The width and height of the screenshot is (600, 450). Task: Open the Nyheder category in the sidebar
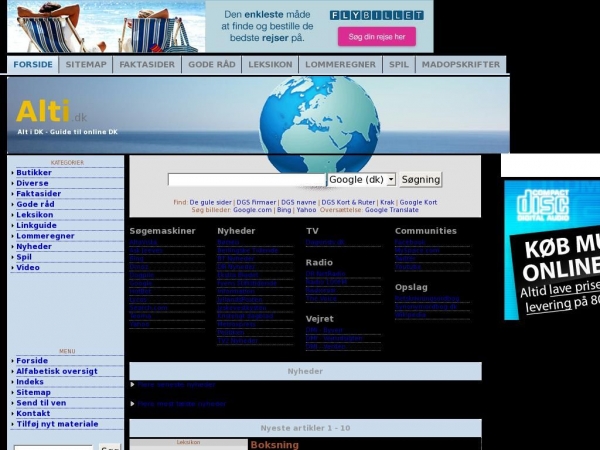pyautogui.click(x=34, y=246)
